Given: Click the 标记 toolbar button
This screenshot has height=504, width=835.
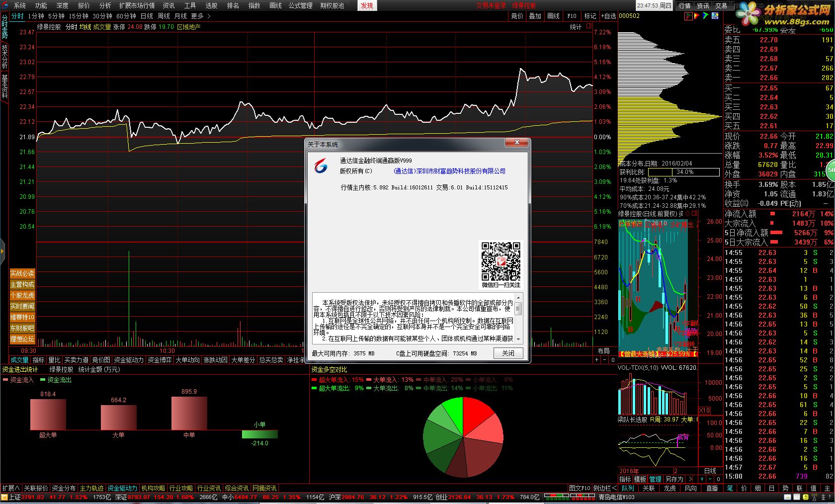Looking at the screenshot, I should [x=590, y=16].
